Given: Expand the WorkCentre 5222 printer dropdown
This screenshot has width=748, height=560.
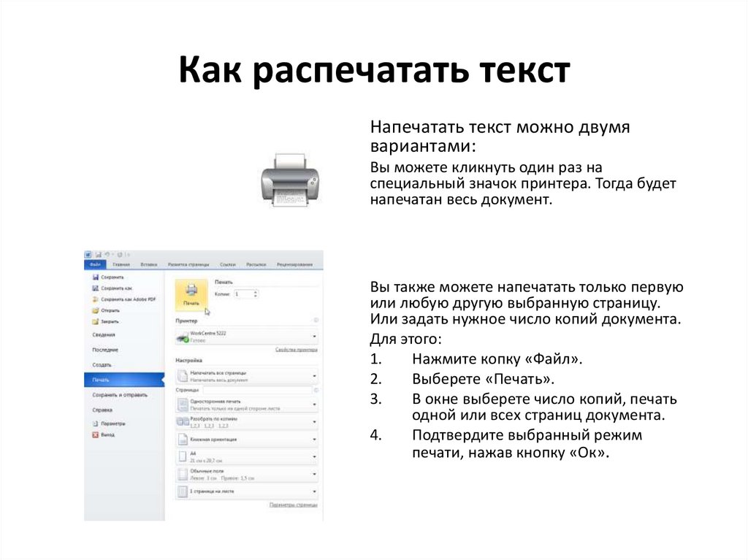Looking at the screenshot, I should tap(314, 337).
